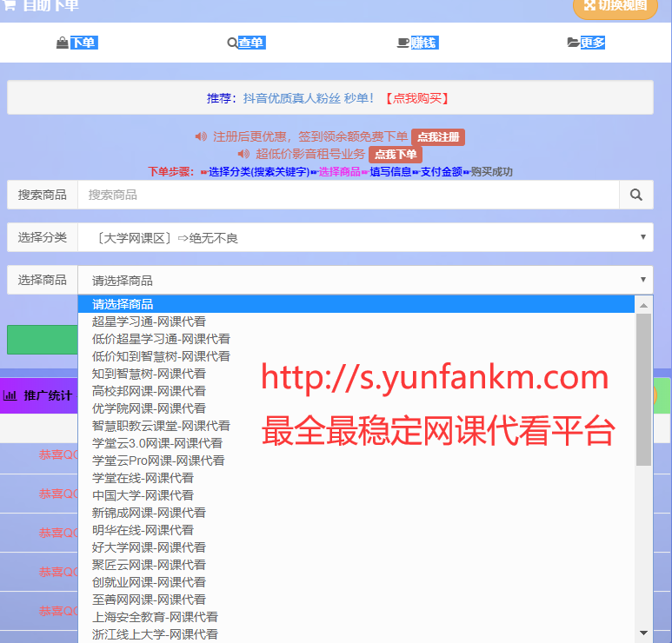This screenshot has height=643, width=672.
Task: Click the coffee cup 赚钱 icon
Action: (x=403, y=43)
